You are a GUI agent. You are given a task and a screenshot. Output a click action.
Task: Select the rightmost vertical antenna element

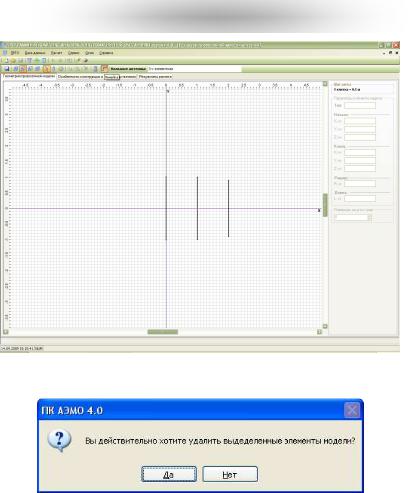[x=228, y=208]
